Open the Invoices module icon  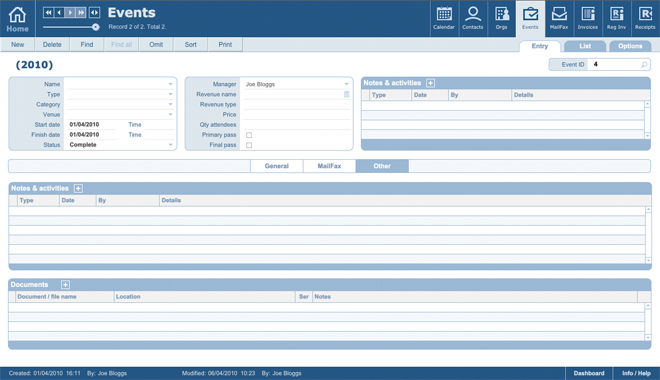588,19
